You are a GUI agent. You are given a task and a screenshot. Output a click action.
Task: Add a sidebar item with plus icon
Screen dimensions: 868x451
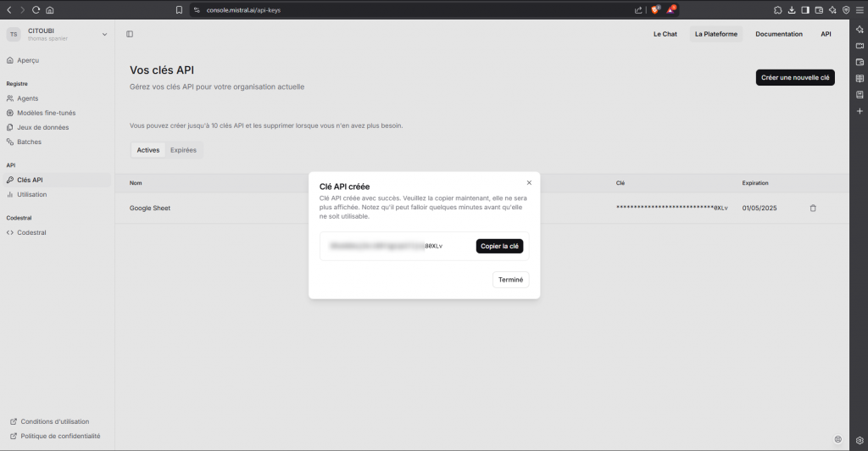[860, 110]
